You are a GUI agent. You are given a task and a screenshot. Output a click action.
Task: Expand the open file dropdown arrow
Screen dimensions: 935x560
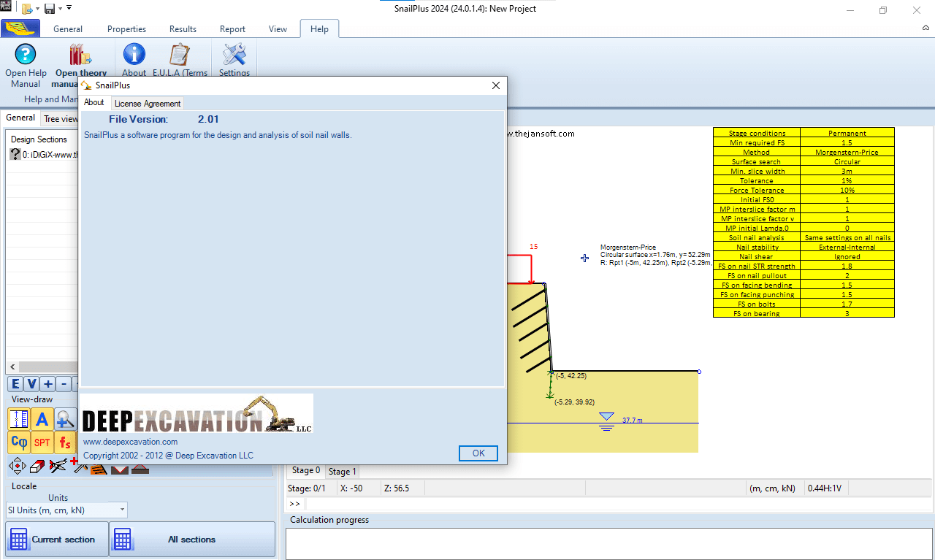point(37,9)
